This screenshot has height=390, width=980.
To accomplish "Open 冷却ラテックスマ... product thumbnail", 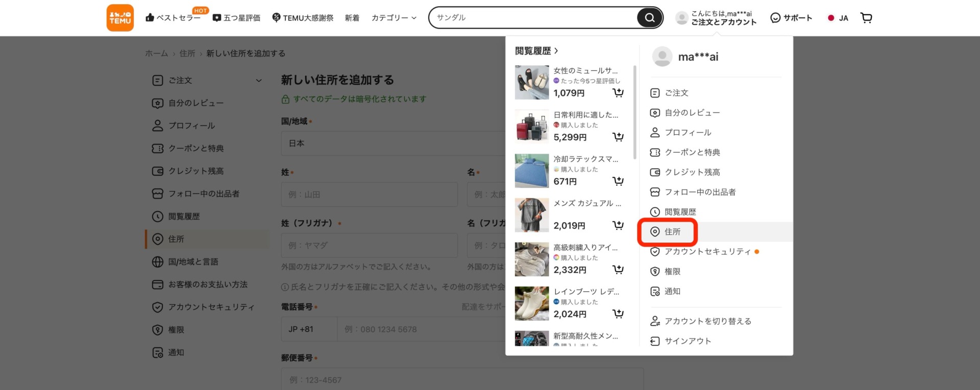I will point(532,170).
